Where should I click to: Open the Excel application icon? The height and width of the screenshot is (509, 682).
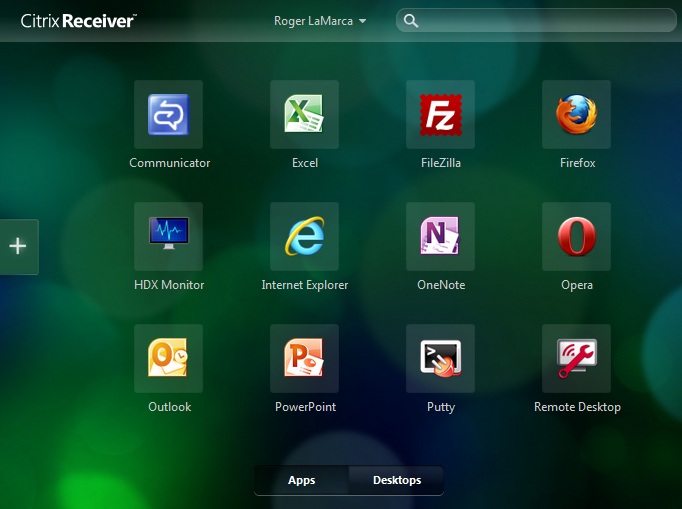point(304,115)
